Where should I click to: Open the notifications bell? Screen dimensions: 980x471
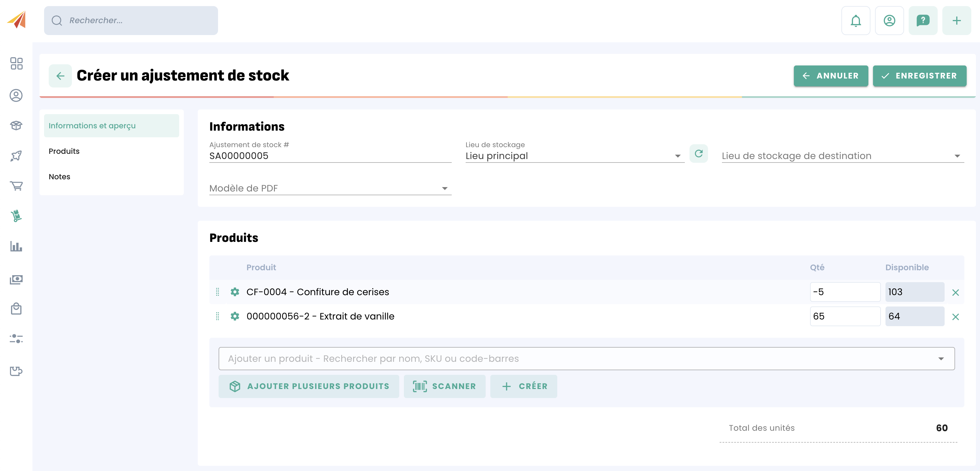(x=856, y=21)
